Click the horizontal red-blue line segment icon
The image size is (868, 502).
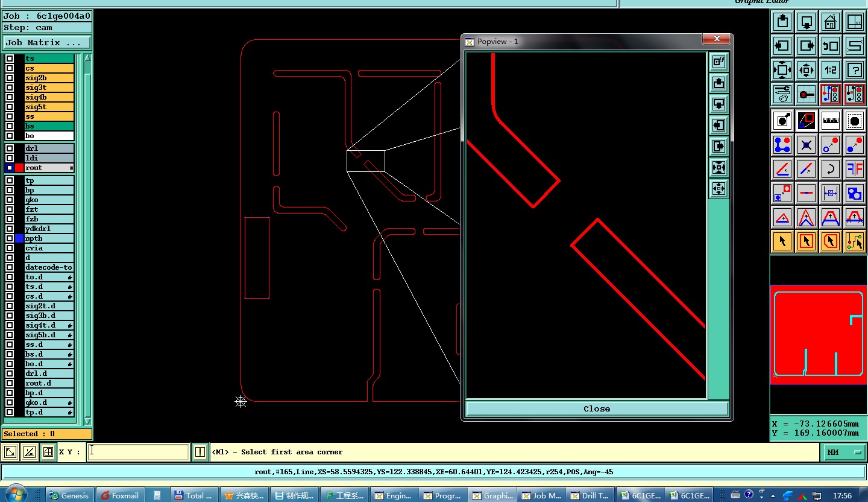[807, 193]
